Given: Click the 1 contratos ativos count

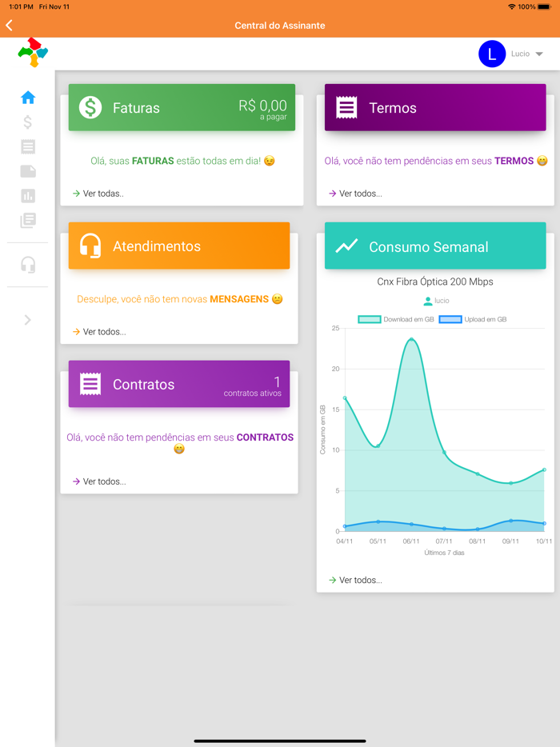Looking at the screenshot, I should (253, 386).
